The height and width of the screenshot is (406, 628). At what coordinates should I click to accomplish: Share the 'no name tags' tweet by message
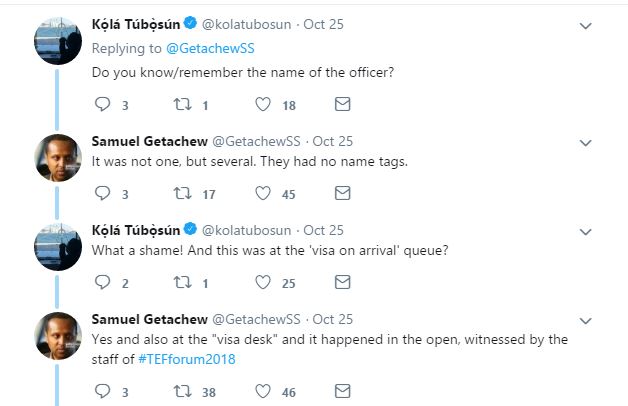[342, 193]
